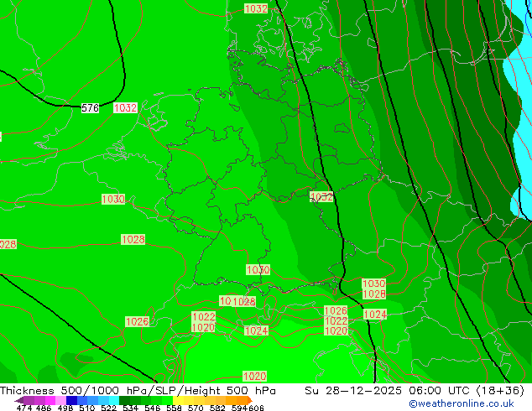
Task: Click the 1028 isobar label below the left 1030
Action: [x=133, y=239]
